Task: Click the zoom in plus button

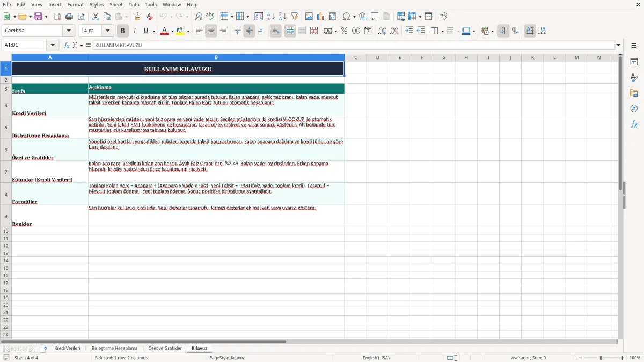Action: pos(622,358)
